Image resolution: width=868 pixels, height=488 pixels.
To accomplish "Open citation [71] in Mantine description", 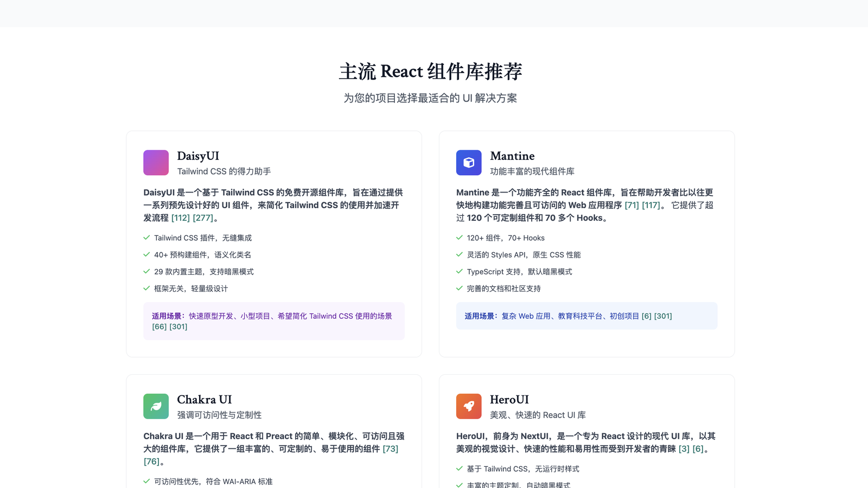I will pyautogui.click(x=632, y=206).
